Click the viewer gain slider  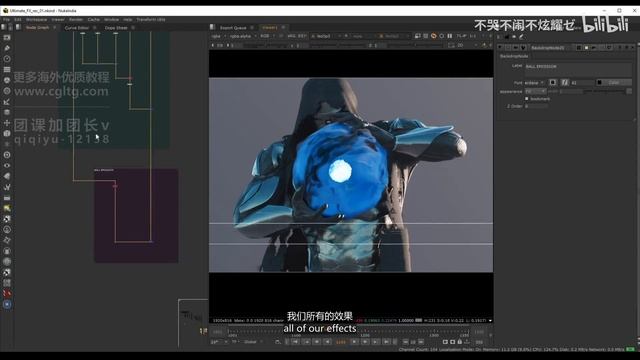pos(265,45)
